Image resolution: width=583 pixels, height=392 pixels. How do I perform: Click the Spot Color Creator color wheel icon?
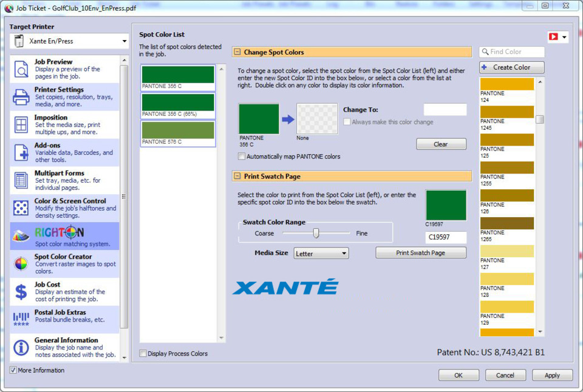point(21,264)
